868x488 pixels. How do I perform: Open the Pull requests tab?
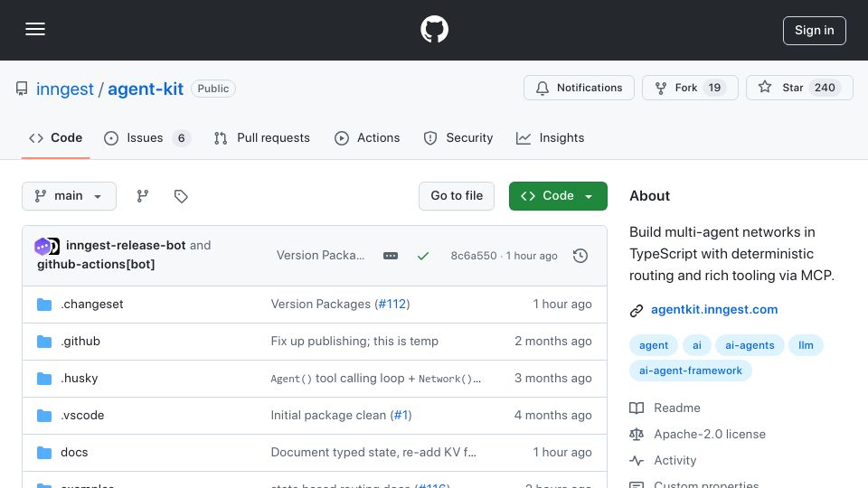click(262, 137)
